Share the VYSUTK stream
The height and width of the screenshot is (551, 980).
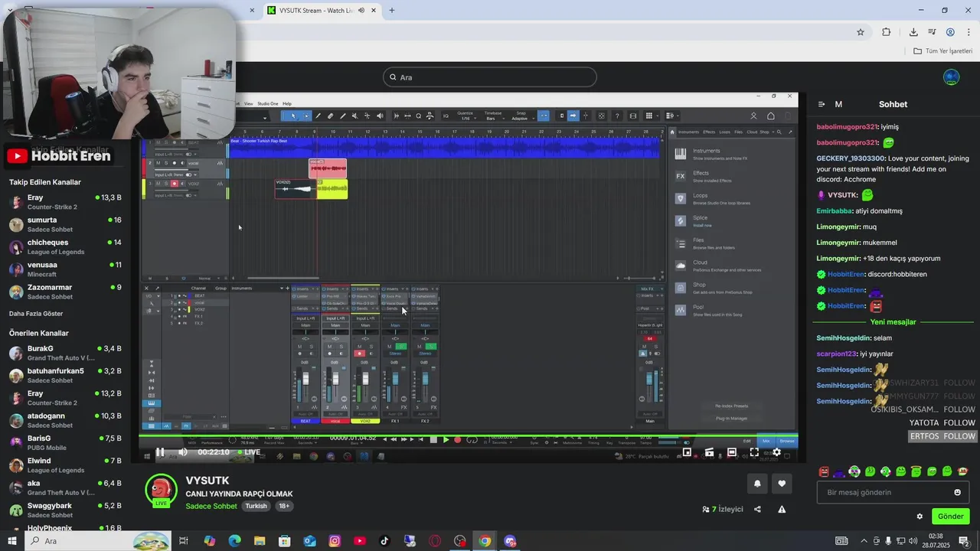pos(757,509)
